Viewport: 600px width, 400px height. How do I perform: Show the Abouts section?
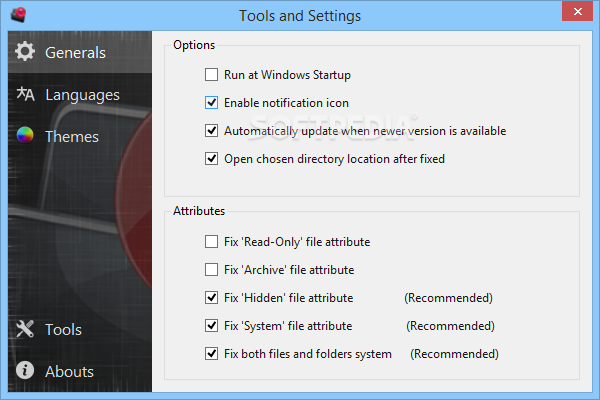click(x=69, y=371)
